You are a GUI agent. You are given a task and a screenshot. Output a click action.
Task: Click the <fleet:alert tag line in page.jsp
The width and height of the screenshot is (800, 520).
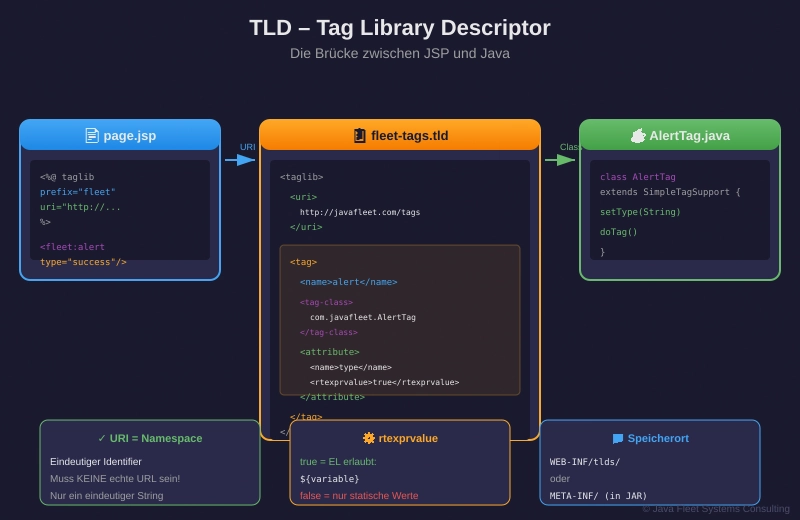pyautogui.click(x=72, y=247)
